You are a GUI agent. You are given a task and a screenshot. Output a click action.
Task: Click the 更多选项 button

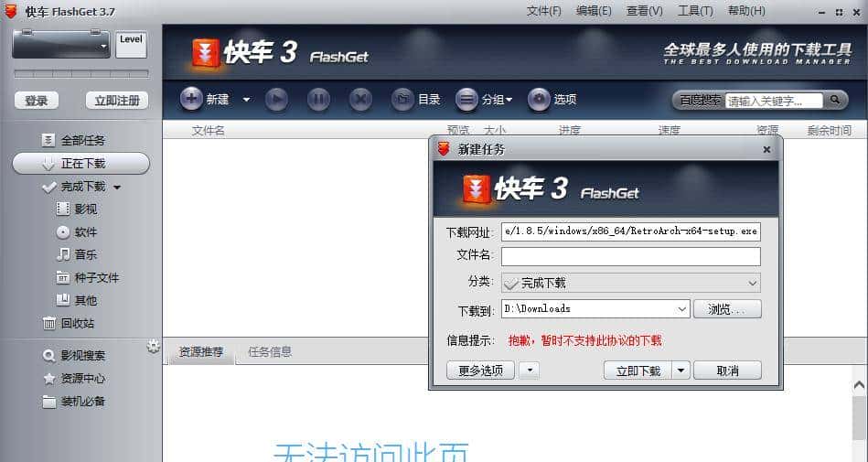point(480,370)
